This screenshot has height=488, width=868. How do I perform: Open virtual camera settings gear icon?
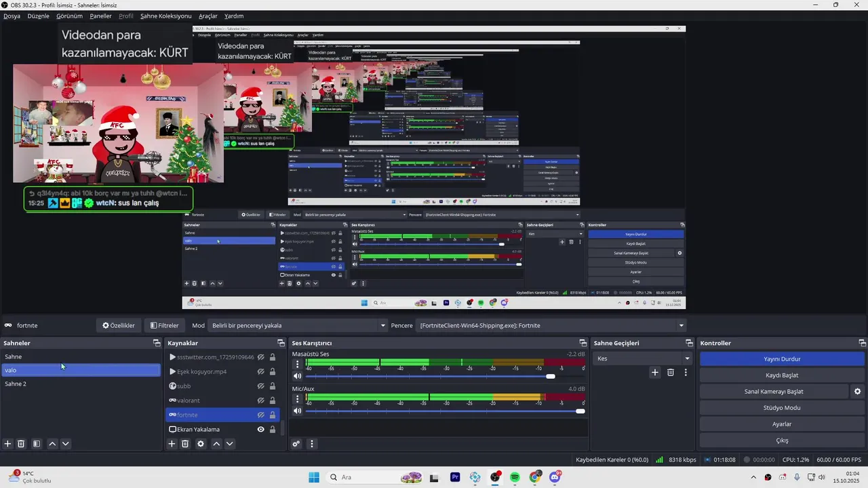tap(857, 391)
